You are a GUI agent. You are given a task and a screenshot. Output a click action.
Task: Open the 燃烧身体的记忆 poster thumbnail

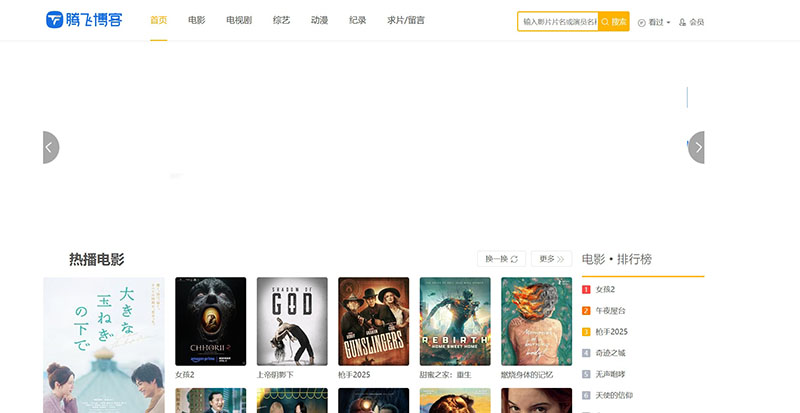[x=536, y=321]
